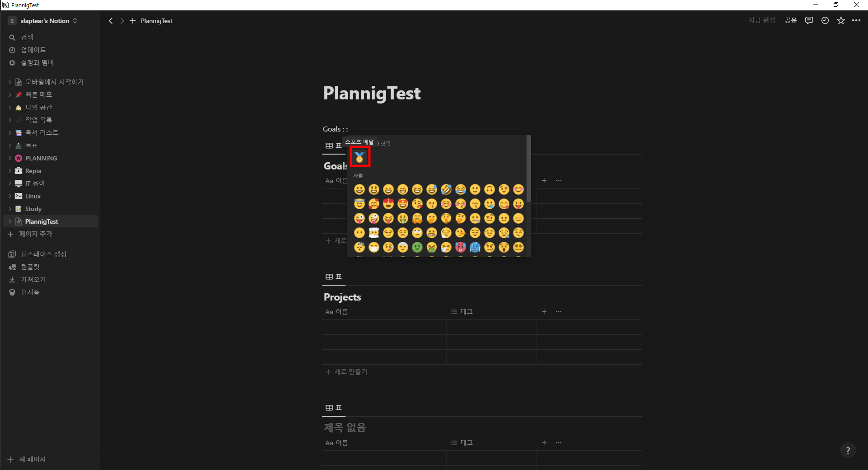Add a property column to Projects table
The width and height of the screenshot is (868, 470).
point(544,312)
